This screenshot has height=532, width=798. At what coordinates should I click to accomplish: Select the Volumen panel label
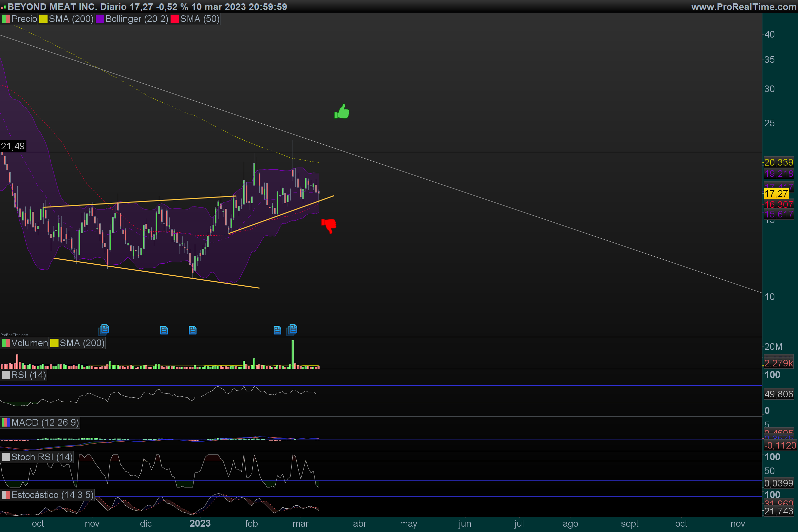tap(30, 343)
